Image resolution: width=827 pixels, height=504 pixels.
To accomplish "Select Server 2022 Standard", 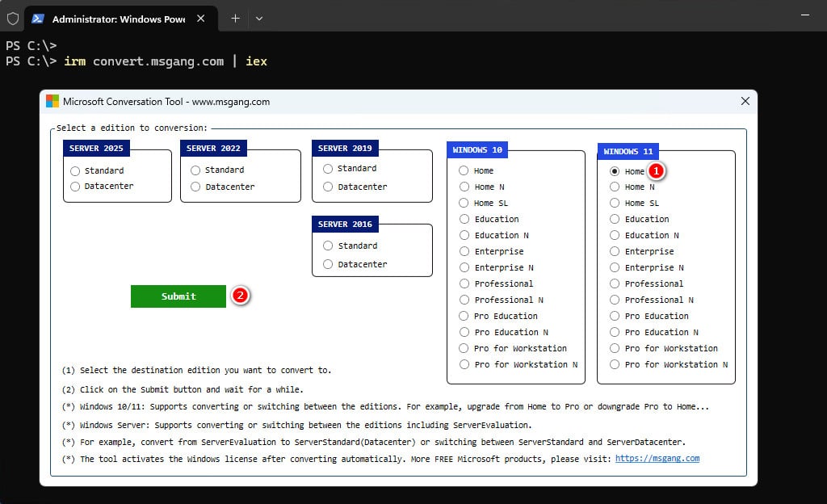I will coord(217,170).
